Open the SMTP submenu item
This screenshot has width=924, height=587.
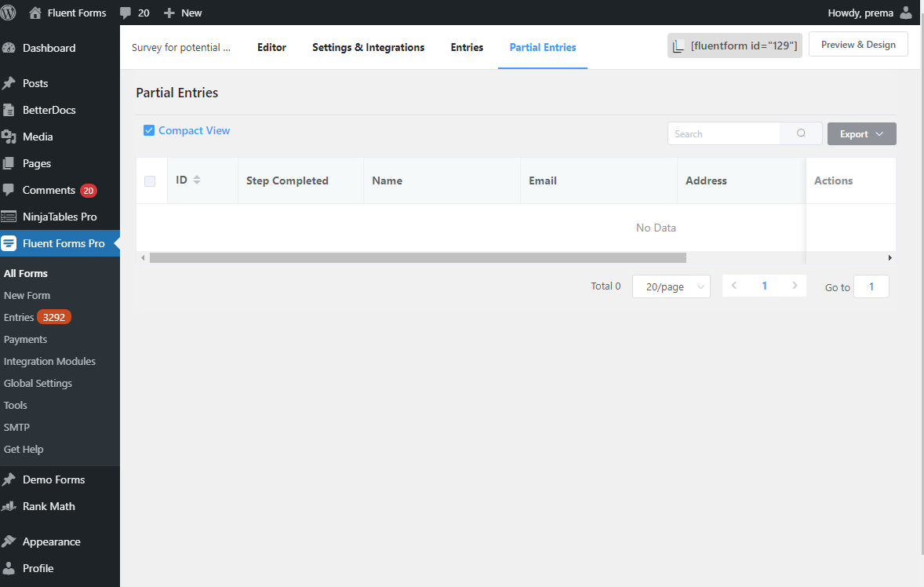pos(16,427)
